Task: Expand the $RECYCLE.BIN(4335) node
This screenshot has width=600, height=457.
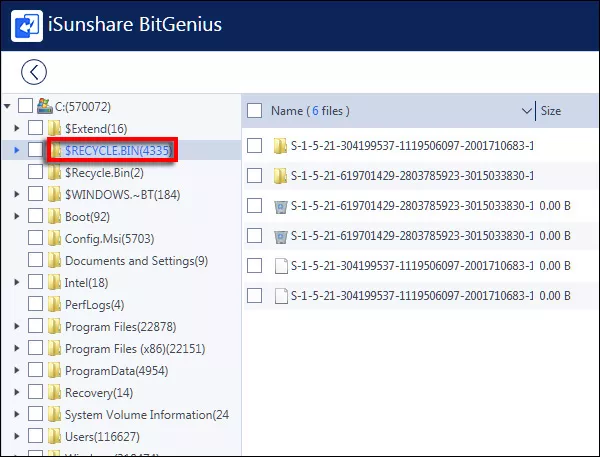Action: [x=16, y=150]
